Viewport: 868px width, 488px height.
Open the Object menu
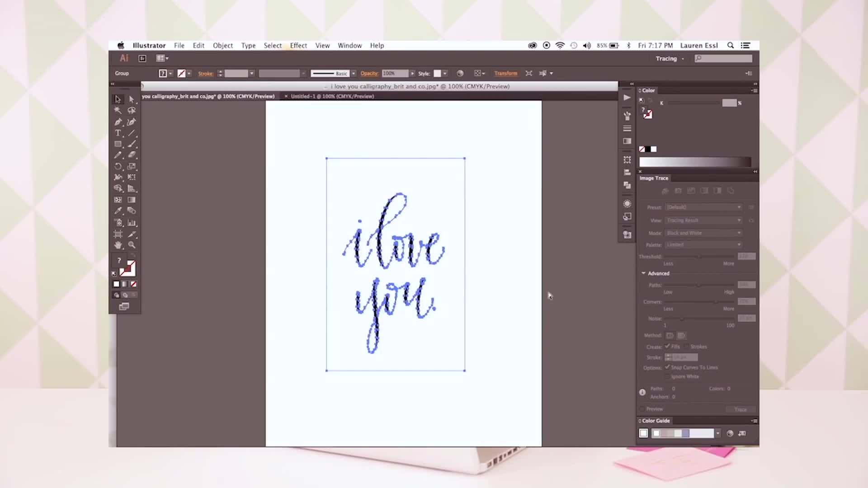[223, 45]
